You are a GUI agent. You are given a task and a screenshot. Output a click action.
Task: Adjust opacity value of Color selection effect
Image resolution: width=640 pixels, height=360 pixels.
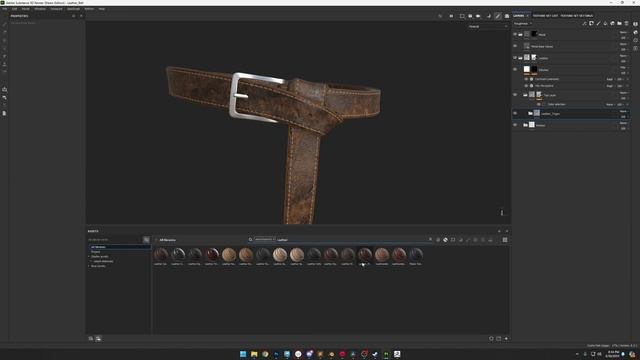pos(620,104)
